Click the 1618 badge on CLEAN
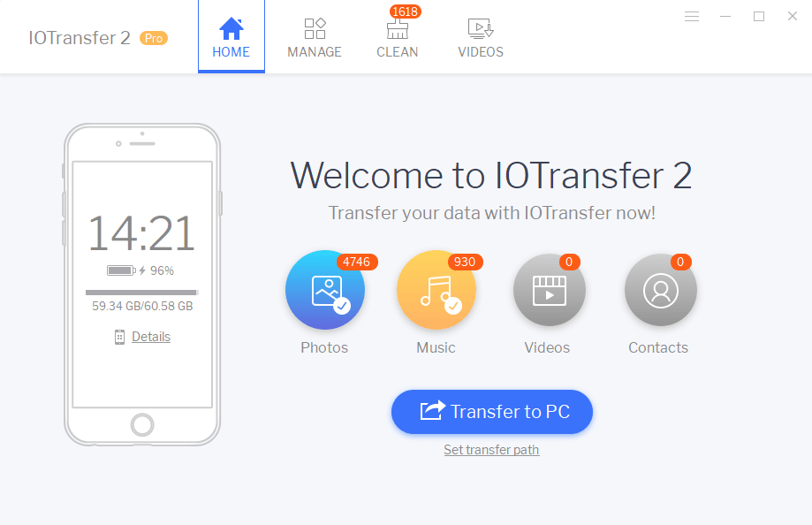Screen dimensions: 812x525 [x=406, y=11]
